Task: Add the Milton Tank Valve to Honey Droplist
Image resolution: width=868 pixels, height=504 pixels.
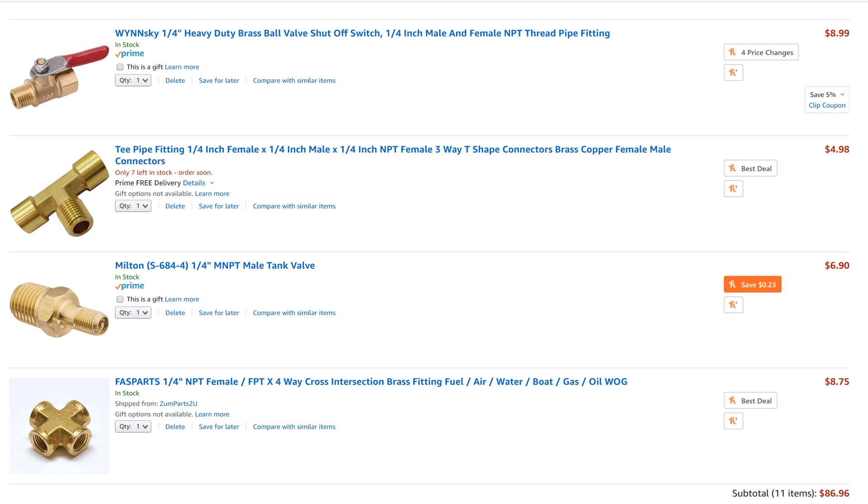Action: pos(733,305)
